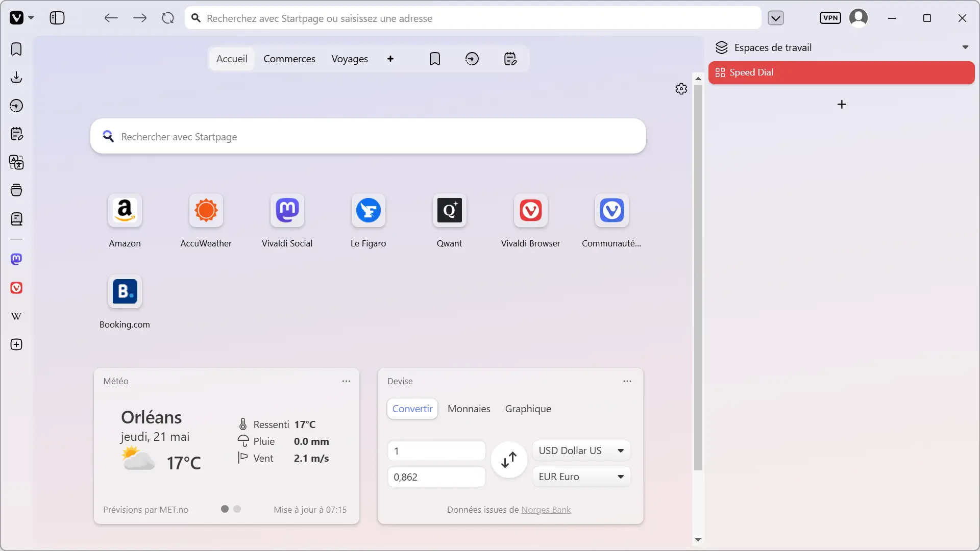Open the Vivaldi main menu
Image resolution: width=980 pixels, height=551 pixels.
pyautogui.click(x=21, y=18)
